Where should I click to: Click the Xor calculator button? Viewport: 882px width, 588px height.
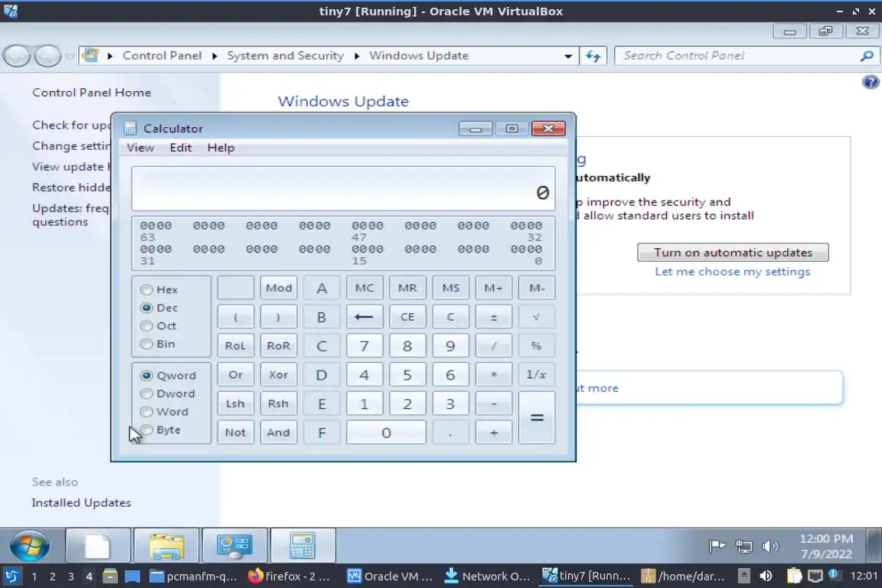pos(279,374)
